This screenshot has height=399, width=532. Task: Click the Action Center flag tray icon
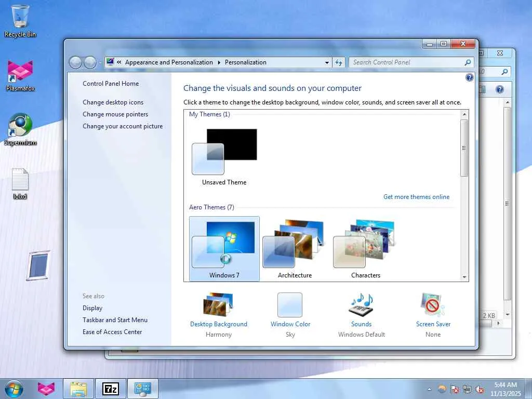[455, 390]
